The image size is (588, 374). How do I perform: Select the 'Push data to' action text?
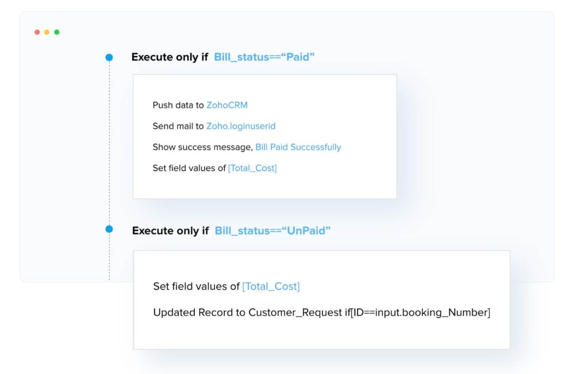coord(178,105)
